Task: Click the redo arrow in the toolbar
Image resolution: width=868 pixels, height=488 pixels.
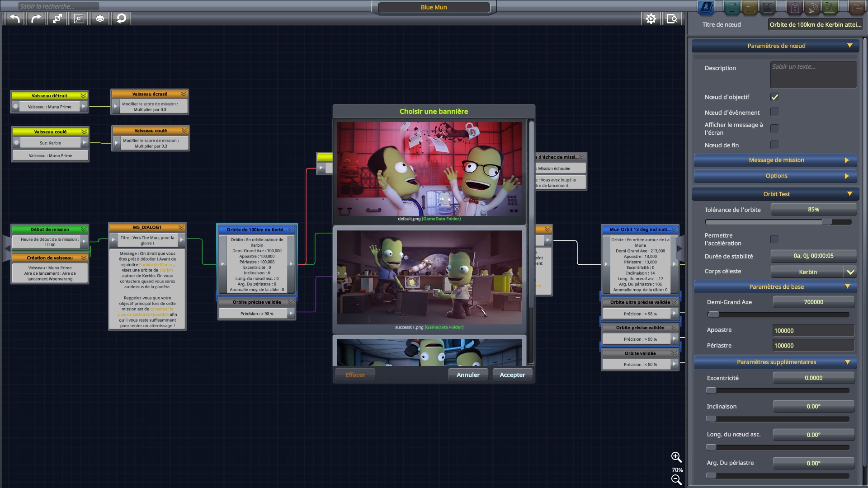Action: pos(36,19)
